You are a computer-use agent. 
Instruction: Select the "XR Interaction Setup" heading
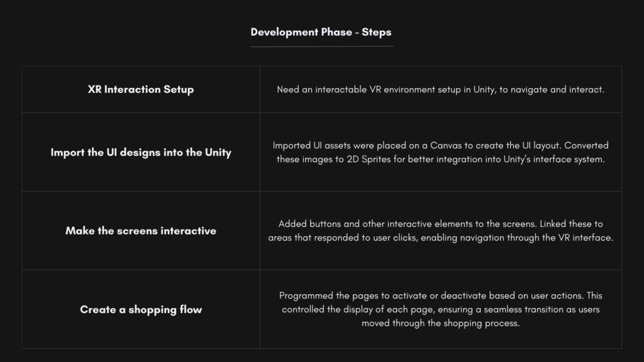[x=141, y=89]
